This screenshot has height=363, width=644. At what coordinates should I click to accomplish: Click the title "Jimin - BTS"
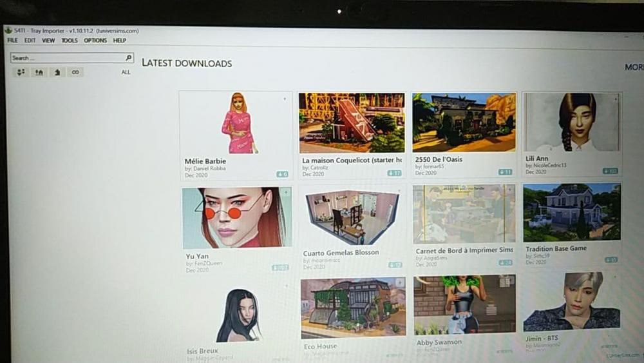pos(542,338)
